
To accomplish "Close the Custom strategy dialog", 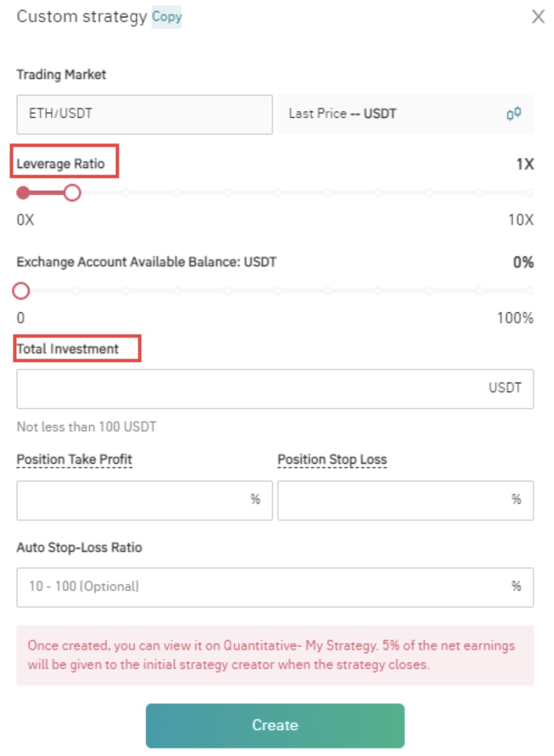I will [x=538, y=17].
